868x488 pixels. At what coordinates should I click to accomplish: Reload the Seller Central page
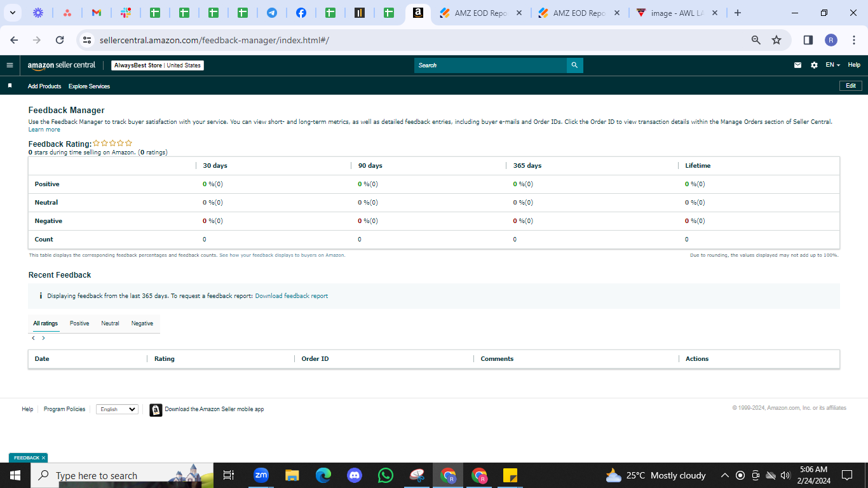coord(60,40)
